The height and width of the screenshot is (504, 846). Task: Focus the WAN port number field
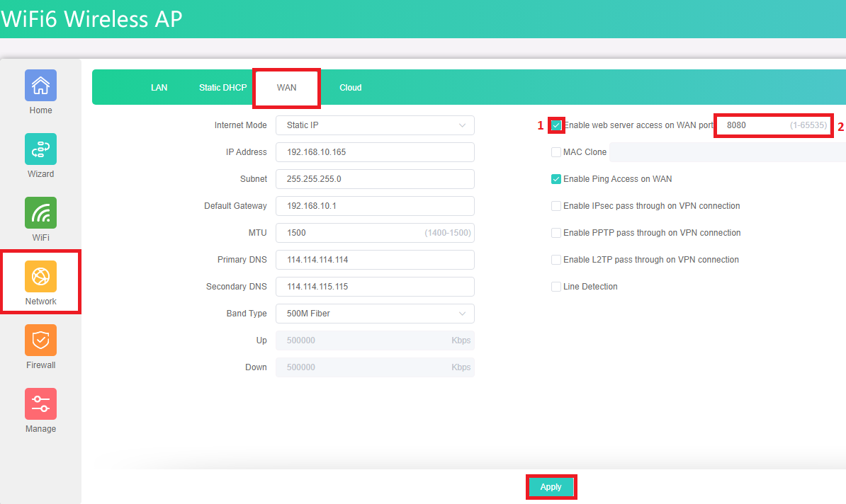point(755,125)
